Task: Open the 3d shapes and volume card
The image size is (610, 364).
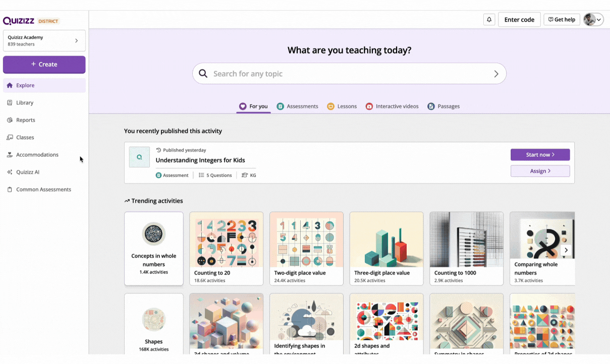Action: tap(226, 324)
